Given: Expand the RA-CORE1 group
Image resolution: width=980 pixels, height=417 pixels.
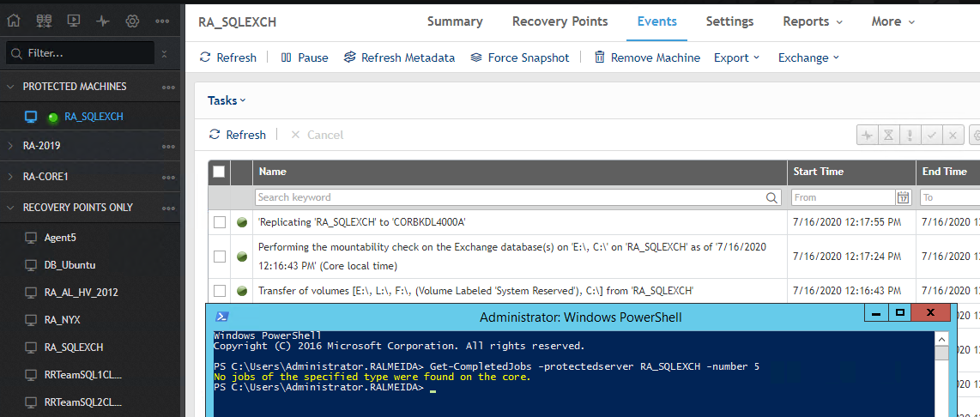Looking at the screenshot, I should point(10,177).
